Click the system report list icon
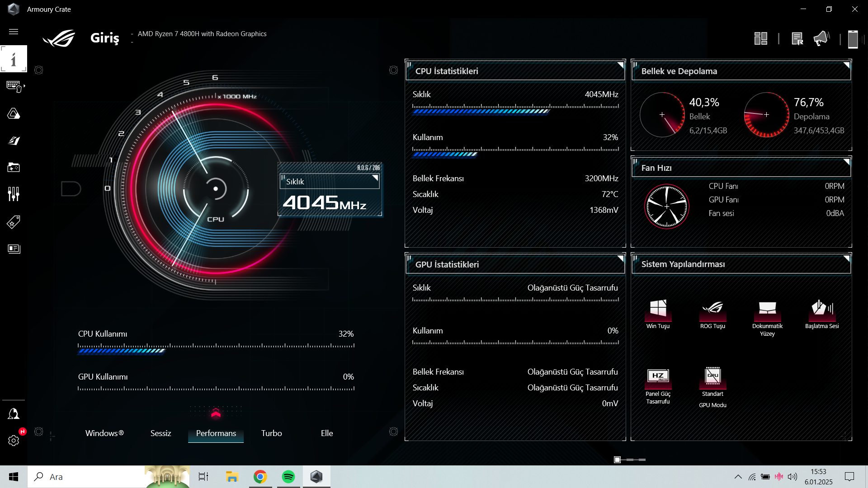This screenshot has width=868, height=488. (x=797, y=38)
